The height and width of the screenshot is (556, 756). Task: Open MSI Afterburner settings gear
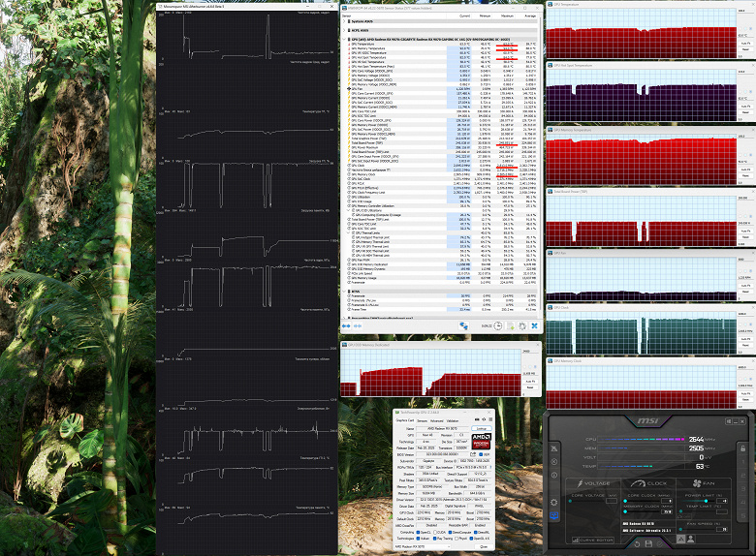pos(554,503)
